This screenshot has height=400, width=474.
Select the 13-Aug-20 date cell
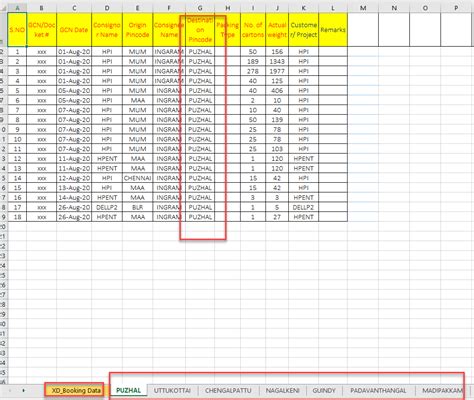click(74, 188)
